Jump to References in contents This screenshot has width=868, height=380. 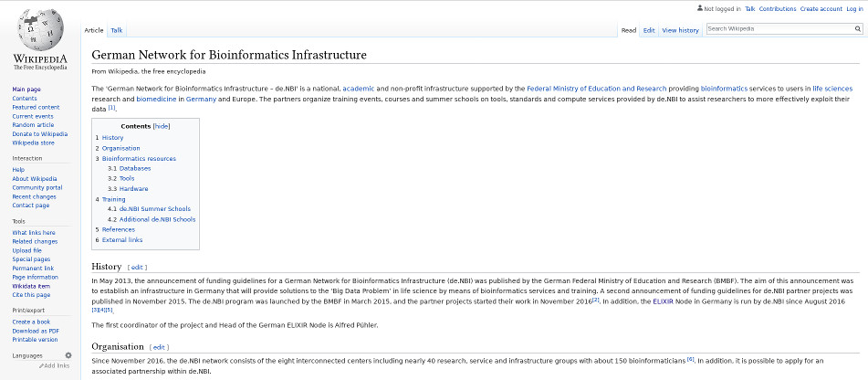pos(118,229)
